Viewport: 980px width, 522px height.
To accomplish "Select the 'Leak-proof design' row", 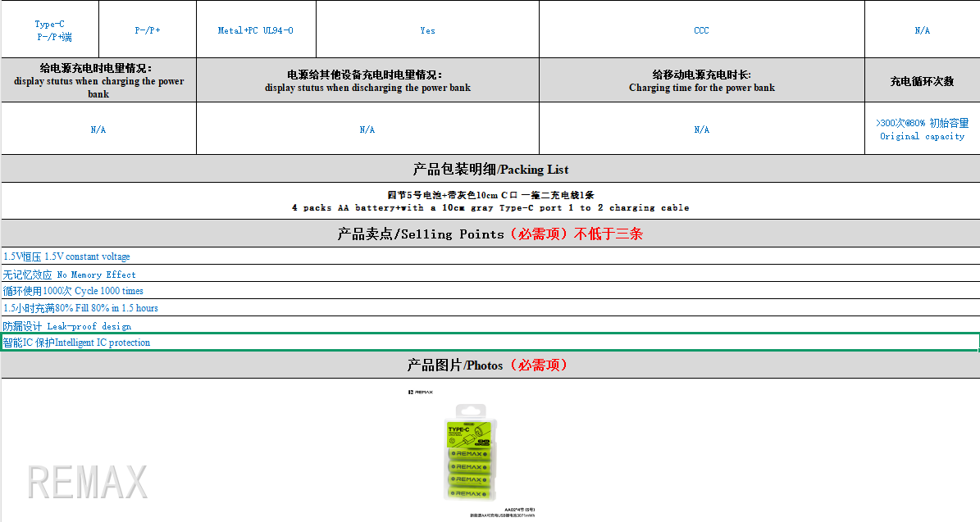I will click(x=67, y=326).
